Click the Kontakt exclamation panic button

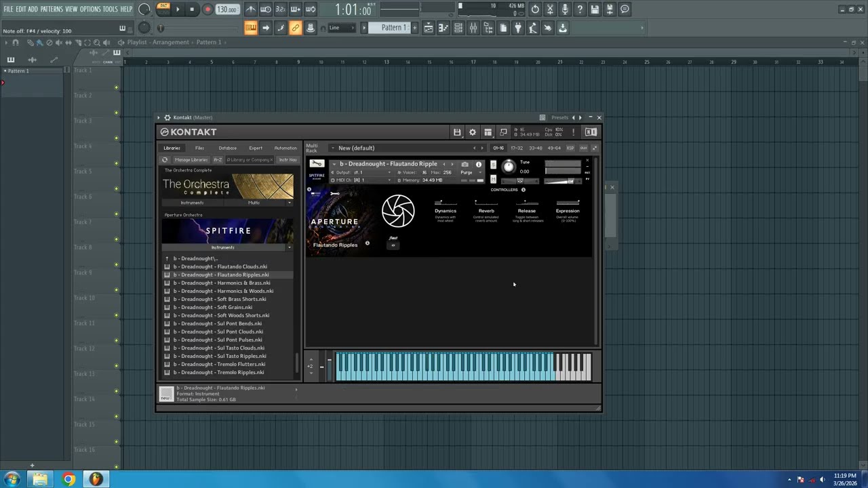(573, 132)
